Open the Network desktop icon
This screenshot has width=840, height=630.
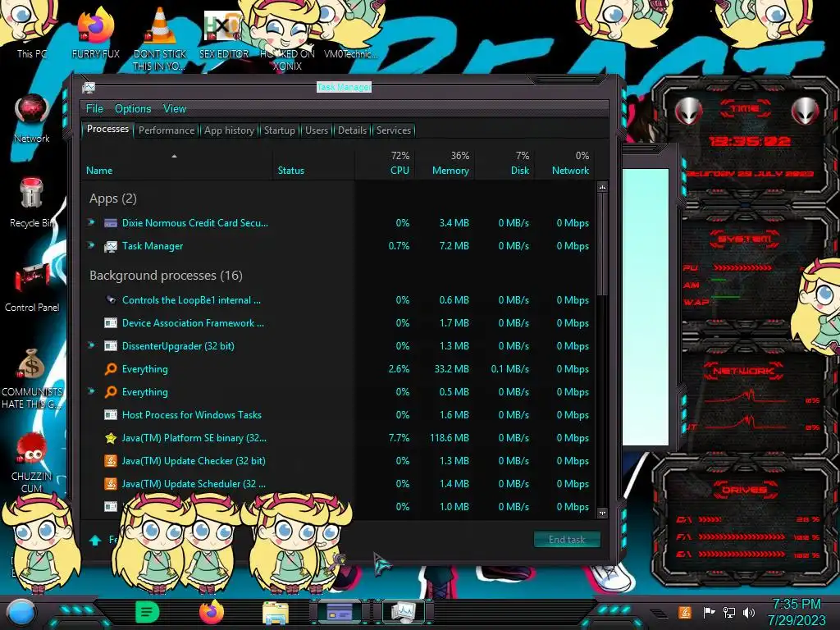tap(32, 119)
